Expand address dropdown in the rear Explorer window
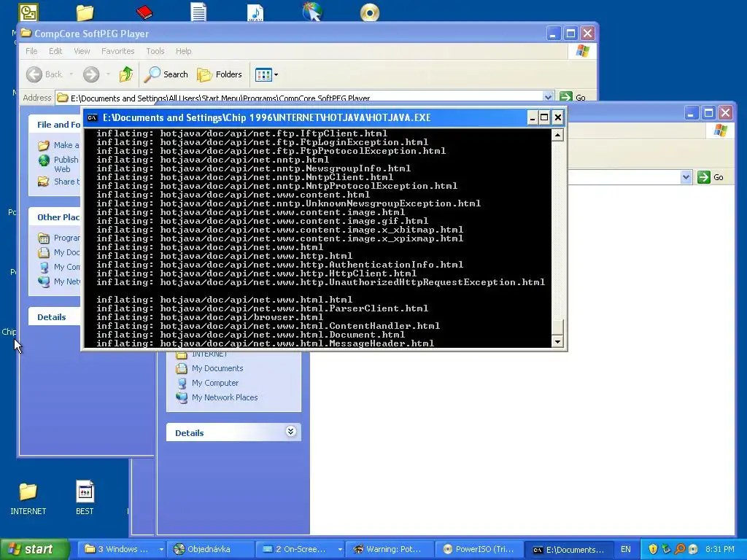 click(686, 178)
